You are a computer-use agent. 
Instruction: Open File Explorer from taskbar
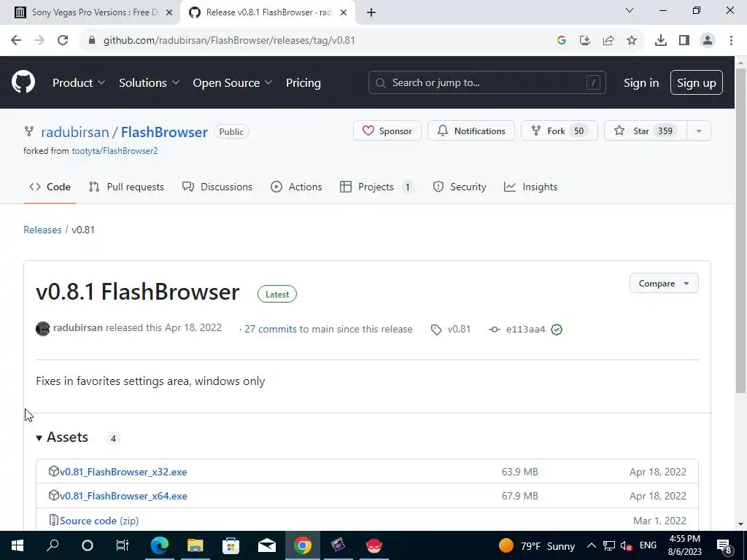195,545
